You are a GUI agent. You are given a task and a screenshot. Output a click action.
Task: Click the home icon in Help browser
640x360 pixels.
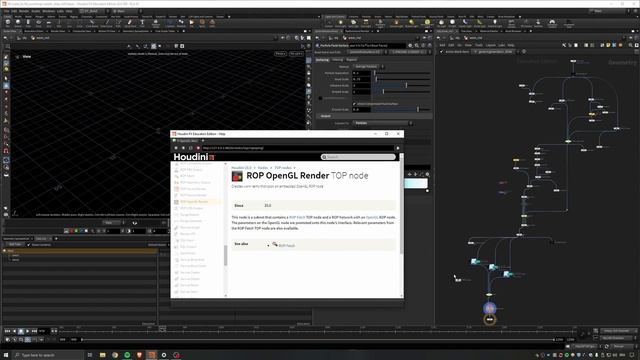tap(198, 148)
